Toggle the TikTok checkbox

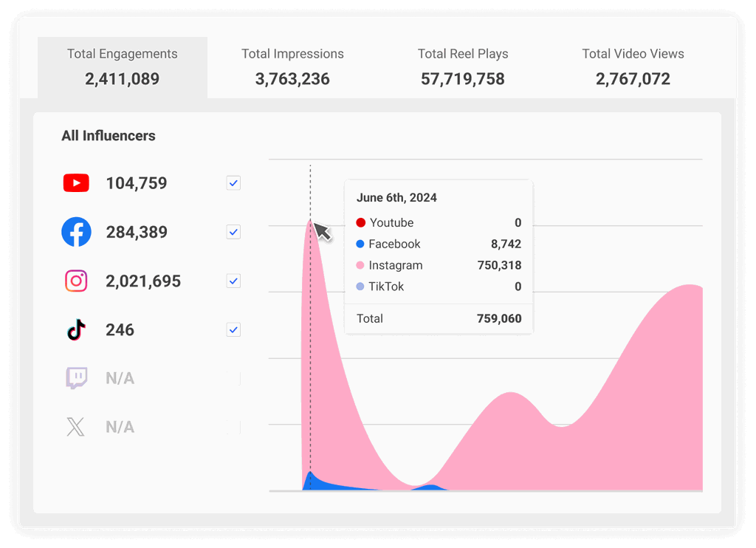pyautogui.click(x=233, y=330)
